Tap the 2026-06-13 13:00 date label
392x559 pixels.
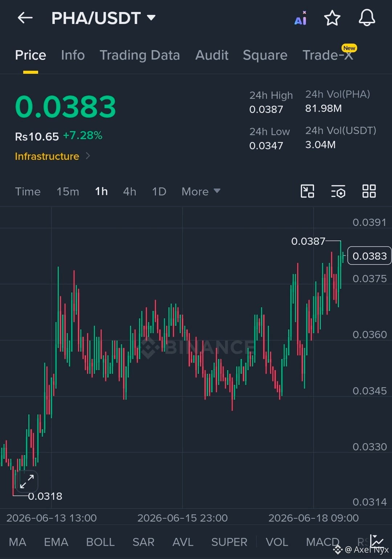(x=52, y=518)
